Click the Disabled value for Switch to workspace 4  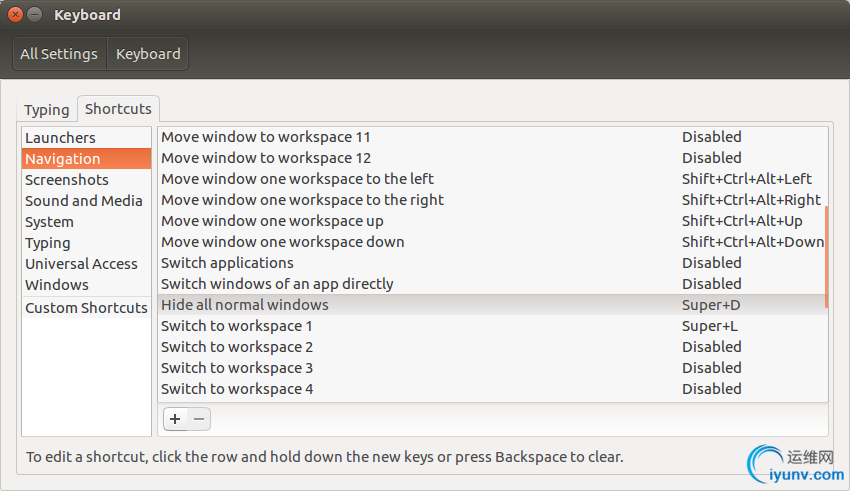coord(711,389)
